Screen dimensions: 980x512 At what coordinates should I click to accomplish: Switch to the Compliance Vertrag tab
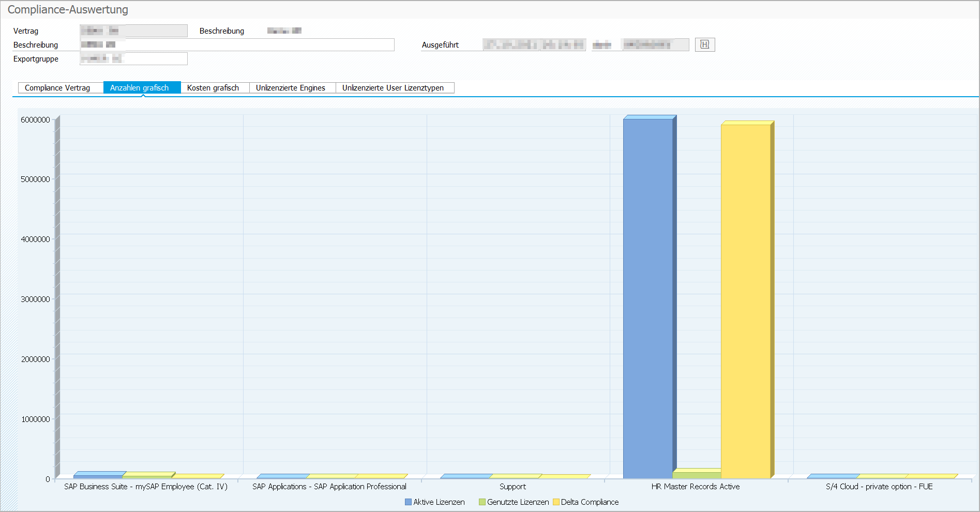[x=61, y=88]
